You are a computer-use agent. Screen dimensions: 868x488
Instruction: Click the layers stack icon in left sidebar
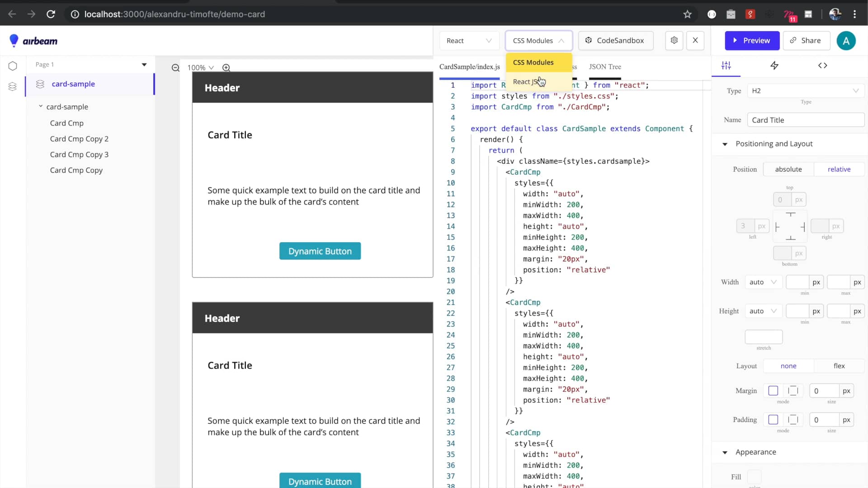pyautogui.click(x=13, y=86)
